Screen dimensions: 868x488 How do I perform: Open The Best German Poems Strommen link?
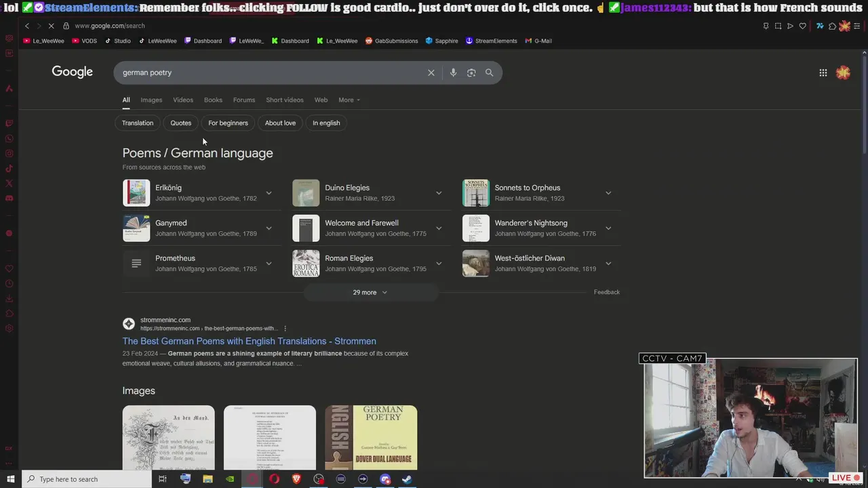[249, 341]
